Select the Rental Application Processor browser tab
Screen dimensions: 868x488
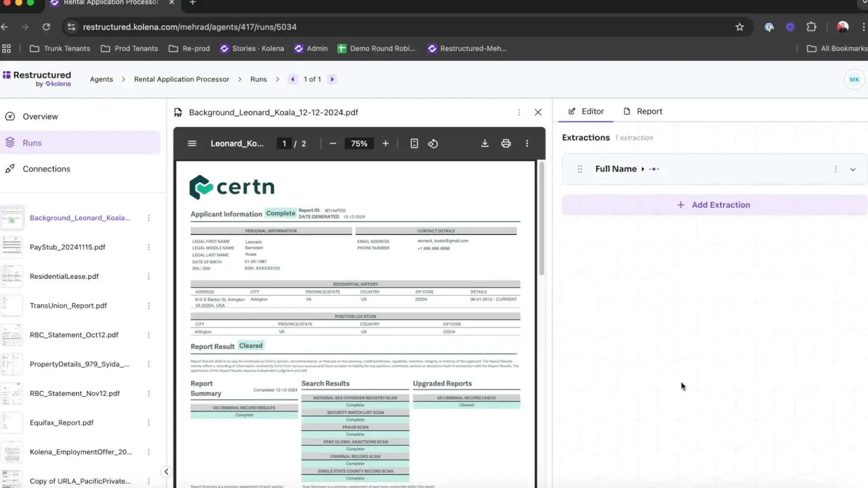coord(111,3)
